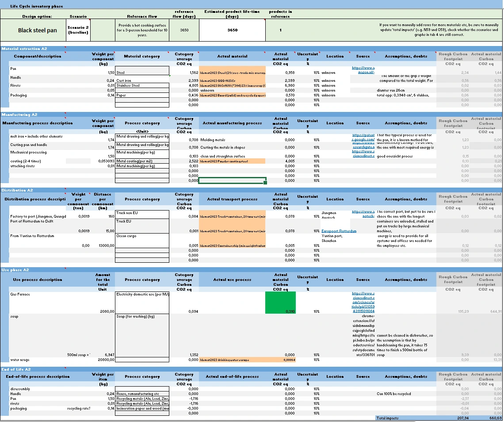Select the 13000,00 distance value
The height and width of the screenshot is (422, 504).
click(106, 246)
